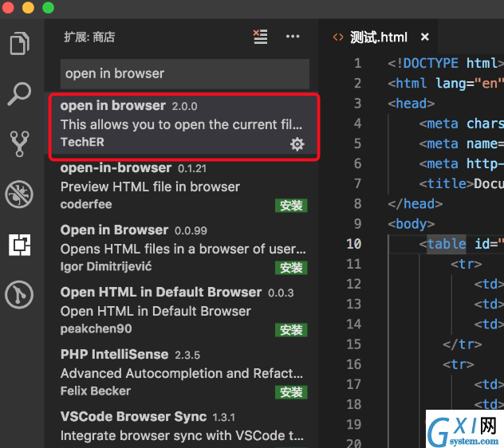Click the "Preview HTML file in browser" description
This screenshot has height=448, width=504.
click(150, 187)
